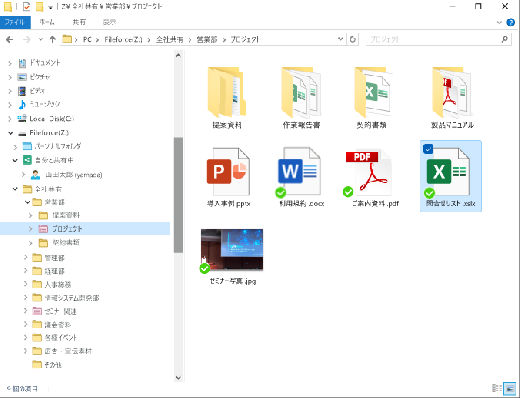Click the navigation pane vertical scrollbar
Image resolution: width=520 pixels, height=398 pixels.
tap(178, 195)
